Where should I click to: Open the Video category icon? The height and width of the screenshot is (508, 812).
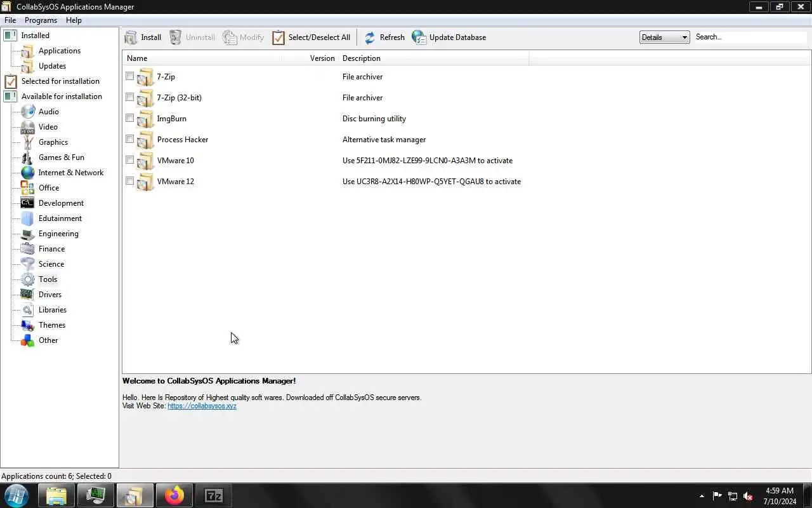pos(28,127)
